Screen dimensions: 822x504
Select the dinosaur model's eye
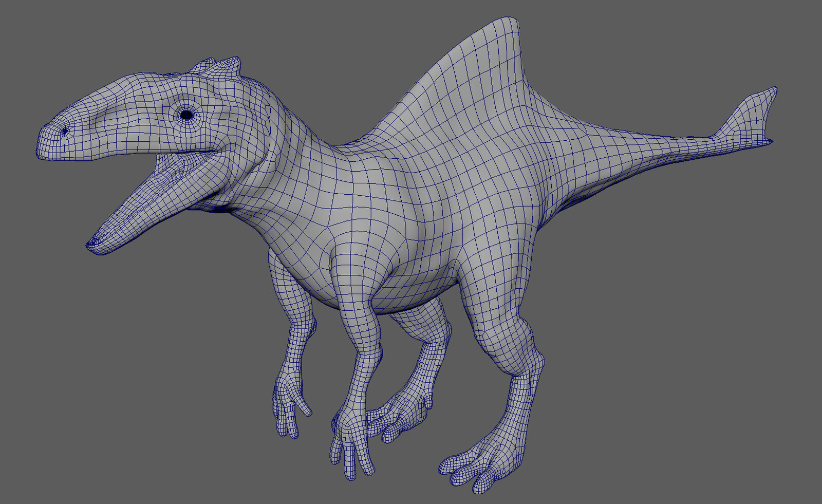(187, 115)
